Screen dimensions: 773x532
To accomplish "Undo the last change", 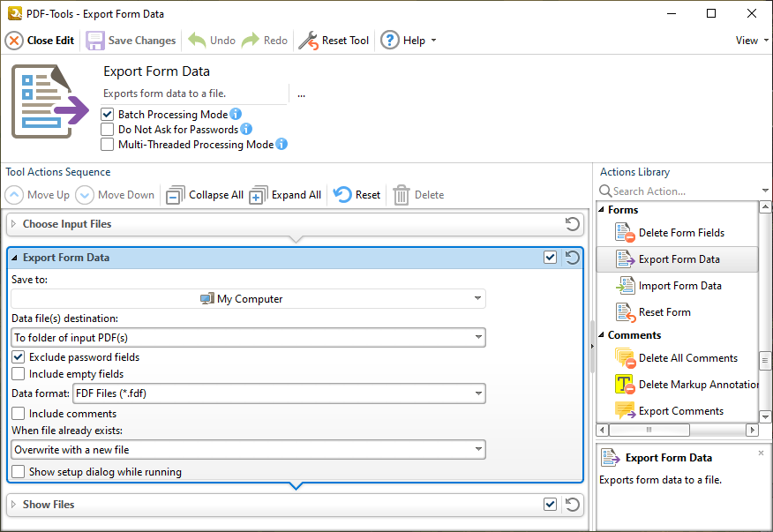I will point(212,41).
